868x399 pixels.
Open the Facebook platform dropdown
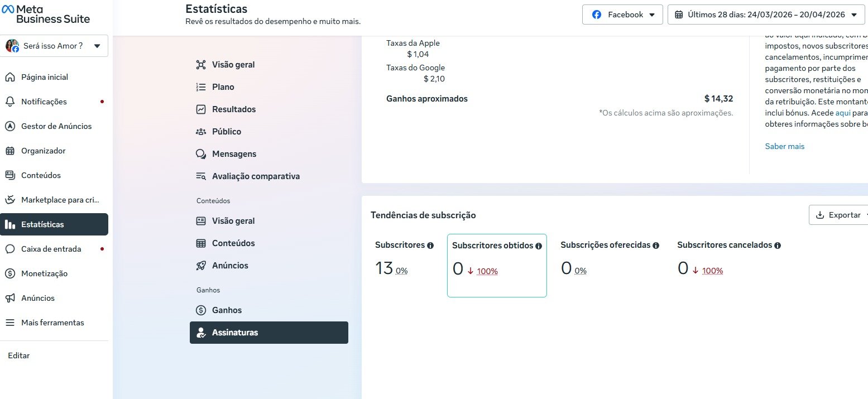pyautogui.click(x=622, y=15)
